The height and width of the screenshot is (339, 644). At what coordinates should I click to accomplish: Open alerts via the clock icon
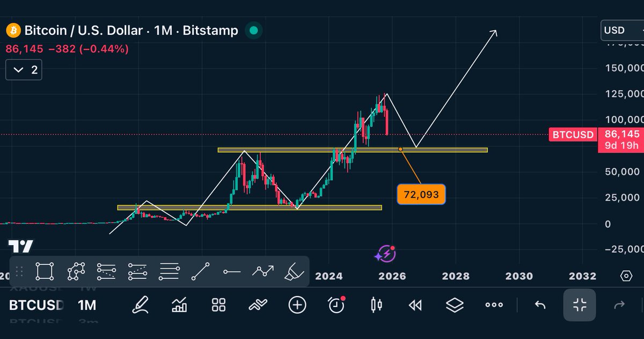[335, 305]
